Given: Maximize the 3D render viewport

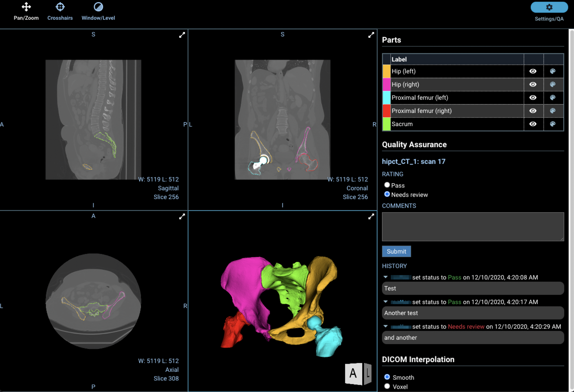Looking at the screenshot, I should (371, 217).
